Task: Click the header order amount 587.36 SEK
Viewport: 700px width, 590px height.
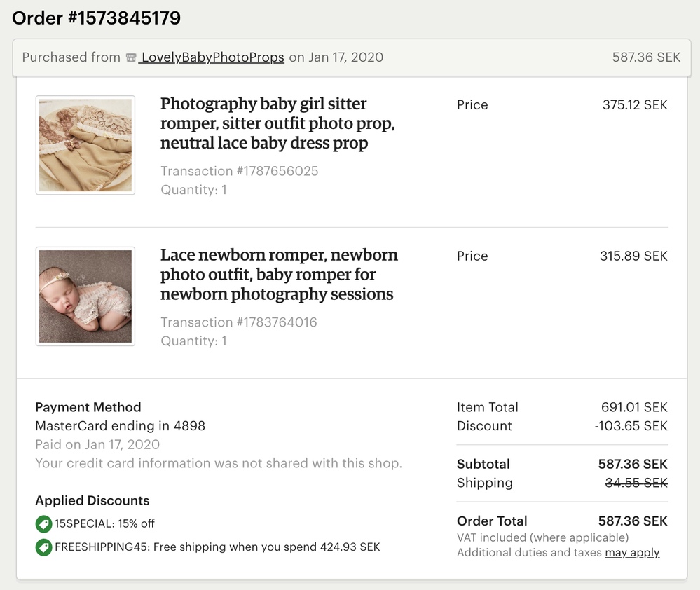Action: coord(646,57)
